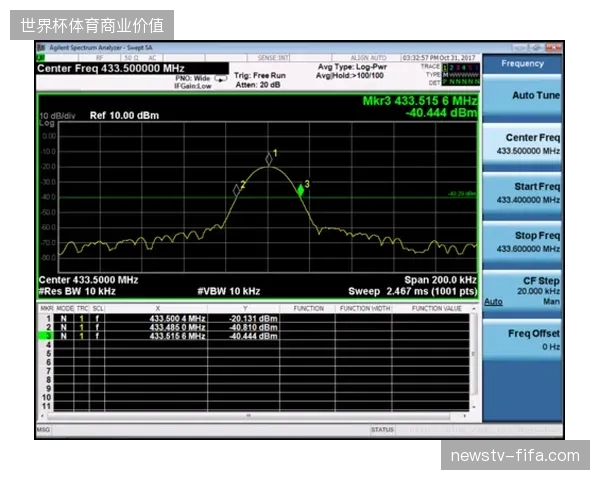Choose the Stop Freq softkey
The height and width of the screenshot is (480, 600).
click(522, 243)
